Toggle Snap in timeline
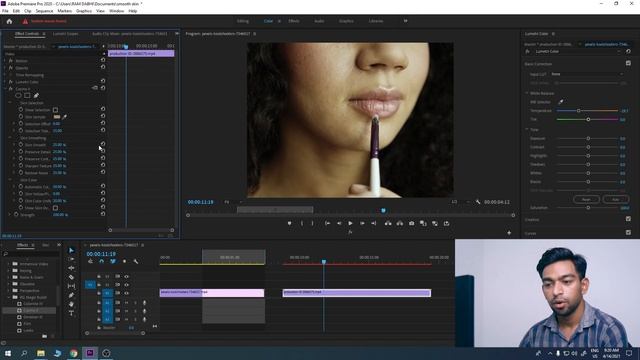The width and height of the screenshot is (640, 360). pos(101,261)
